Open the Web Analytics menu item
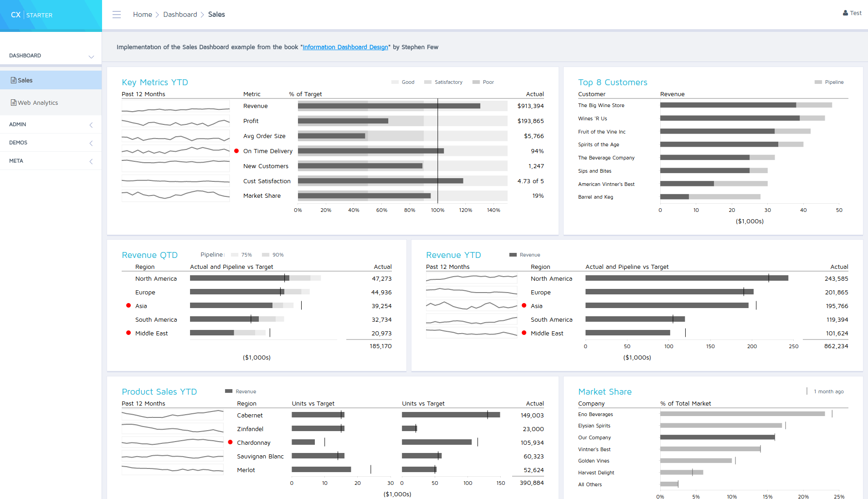The image size is (868, 499). (38, 103)
